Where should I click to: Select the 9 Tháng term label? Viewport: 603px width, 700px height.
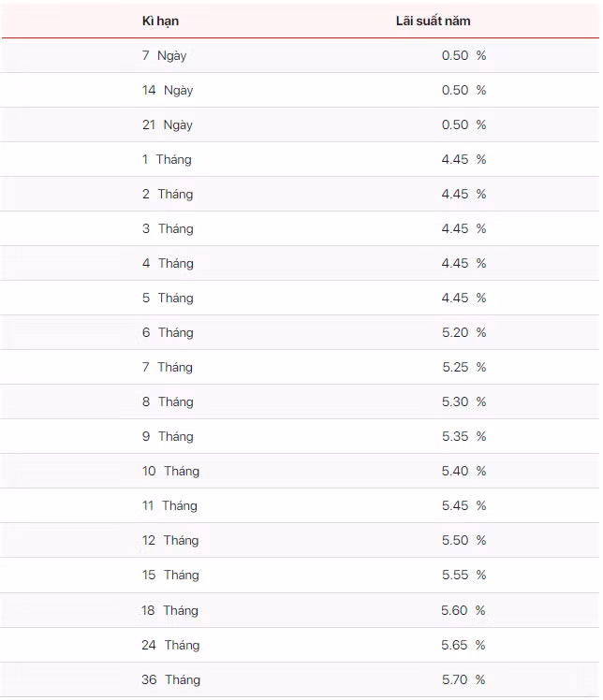tap(168, 436)
